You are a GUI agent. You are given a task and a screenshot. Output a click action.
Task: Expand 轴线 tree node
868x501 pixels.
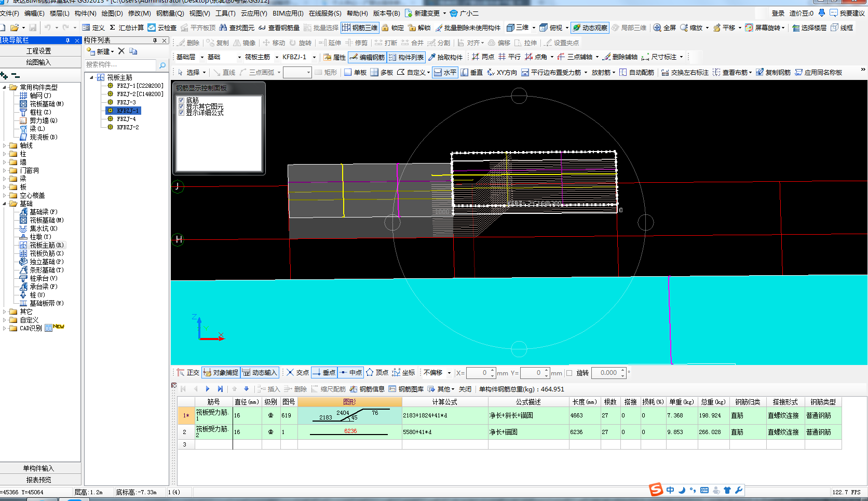pyautogui.click(x=5, y=145)
